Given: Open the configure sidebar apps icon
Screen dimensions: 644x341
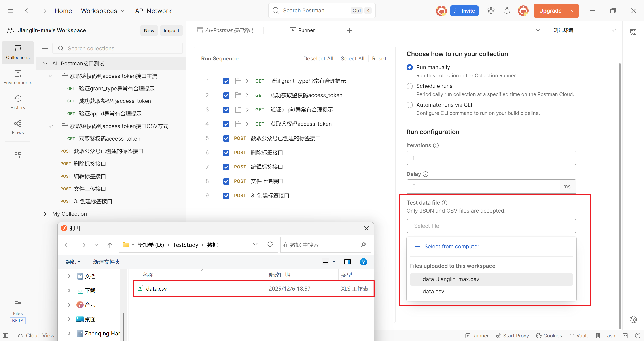Looking at the screenshot, I should click(x=18, y=155).
